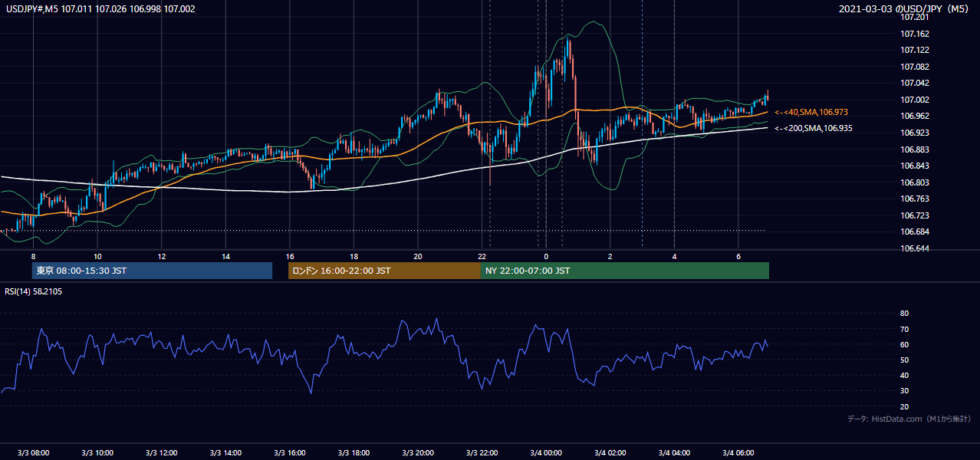Click the 3/3 08:00 bottom time label
This screenshot has width=980, height=460.
point(33,452)
